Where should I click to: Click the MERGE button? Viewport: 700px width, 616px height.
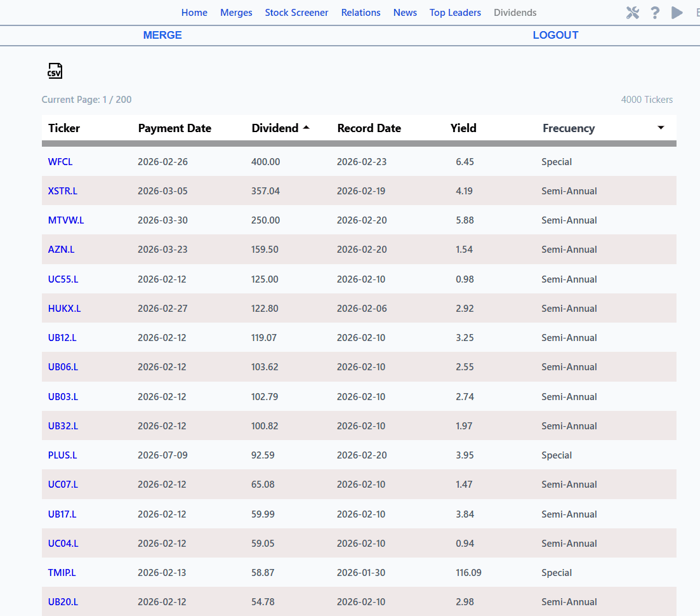pos(162,35)
